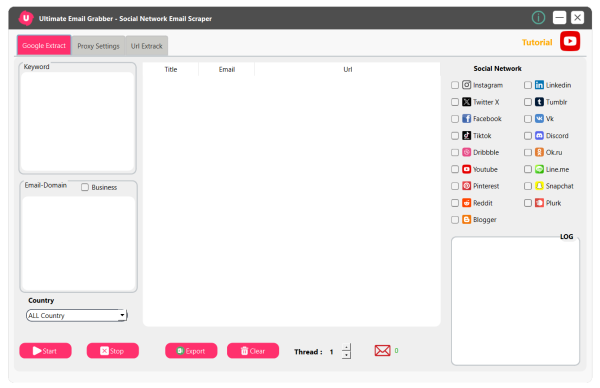
Task: Click the Stop button
Action: pyautogui.click(x=112, y=351)
